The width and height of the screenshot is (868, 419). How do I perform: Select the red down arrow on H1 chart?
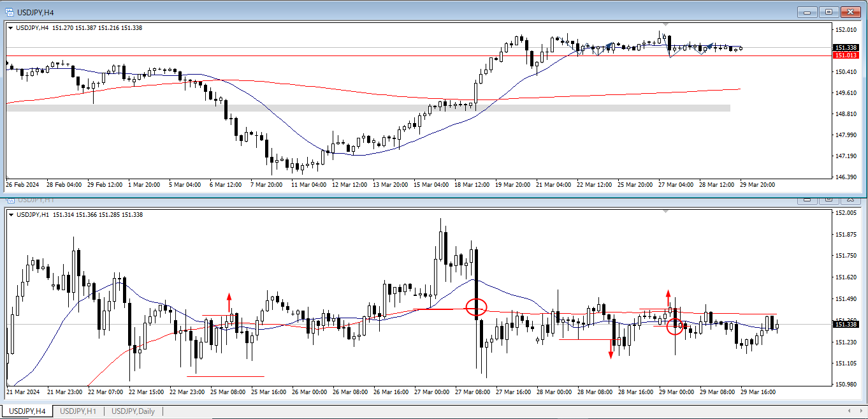pos(611,351)
